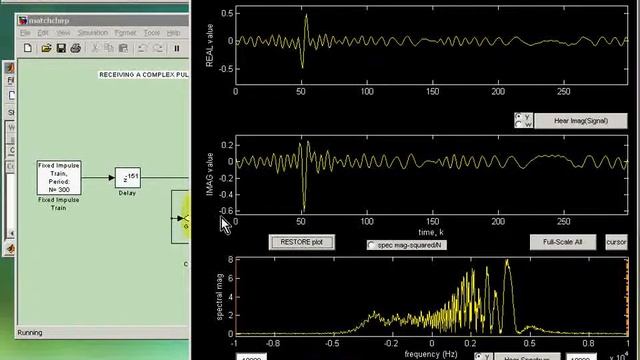Save the model with the floppy disk icon
Image resolution: width=640 pixels, height=360 pixels.
(x=61, y=48)
